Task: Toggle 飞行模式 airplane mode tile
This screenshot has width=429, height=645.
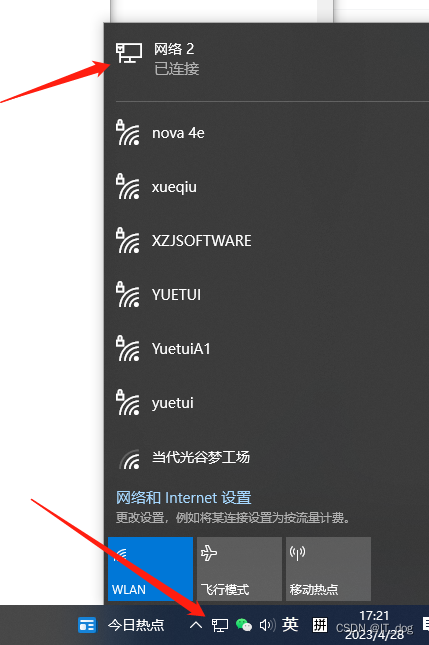Action: pyautogui.click(x=239, y=568)
